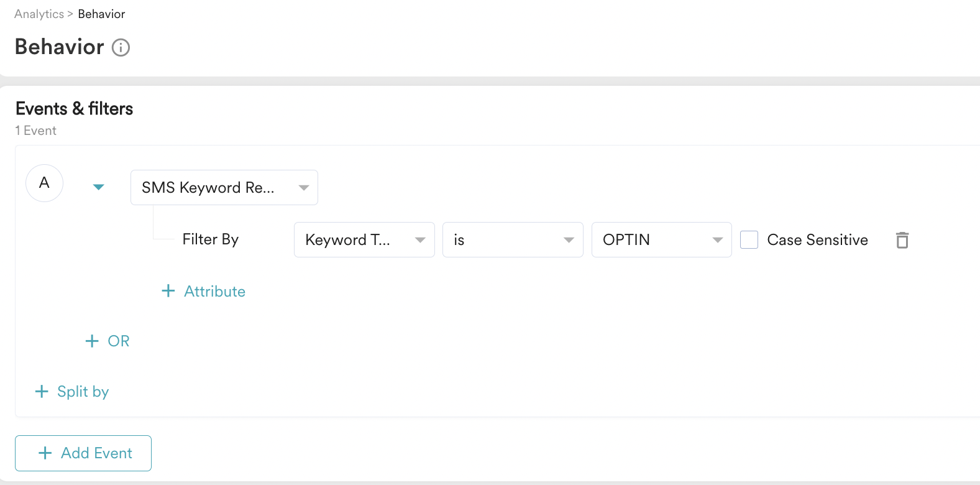Screen dimensions: 980x485
Task: Change the 'is' operator dropdown
Action: click(512, 240)
